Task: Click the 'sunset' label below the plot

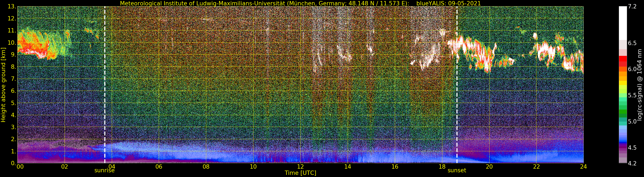Action: click(457, 171)
